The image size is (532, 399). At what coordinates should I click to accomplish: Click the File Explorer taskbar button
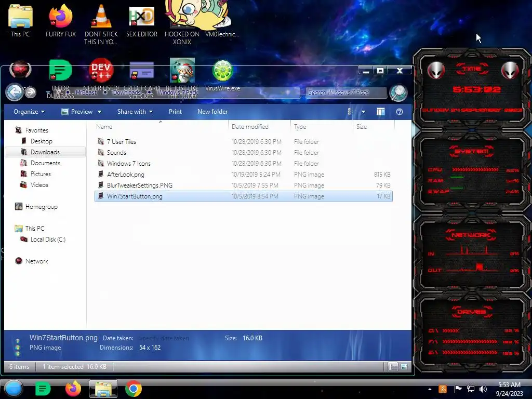[103, 389]
